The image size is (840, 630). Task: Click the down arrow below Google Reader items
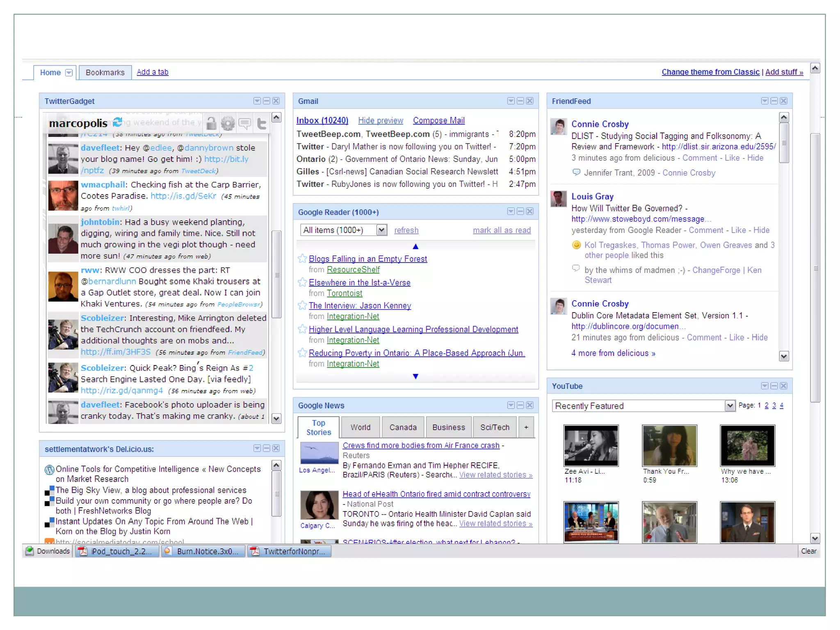coord(415,377)
